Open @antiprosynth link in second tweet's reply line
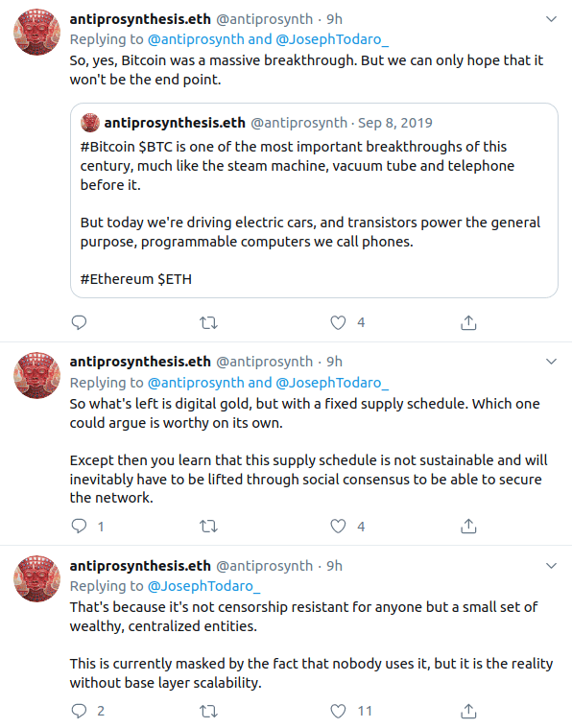 click(196, 383)
